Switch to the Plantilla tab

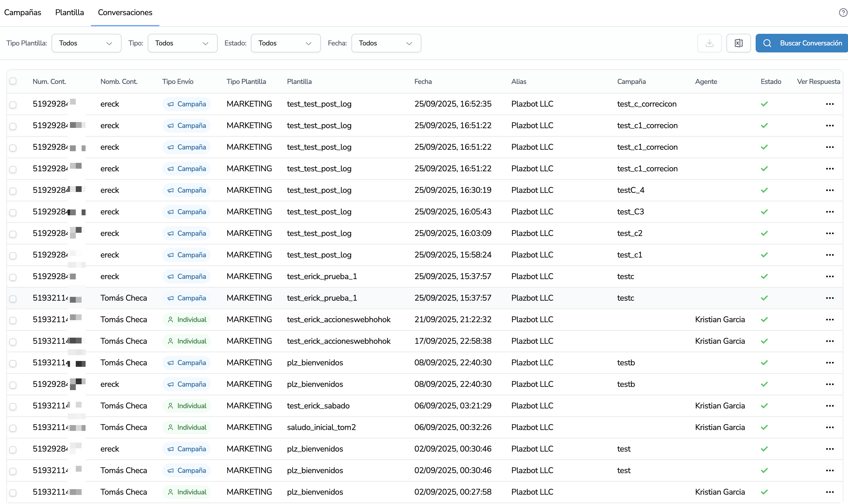coord(70,13)
